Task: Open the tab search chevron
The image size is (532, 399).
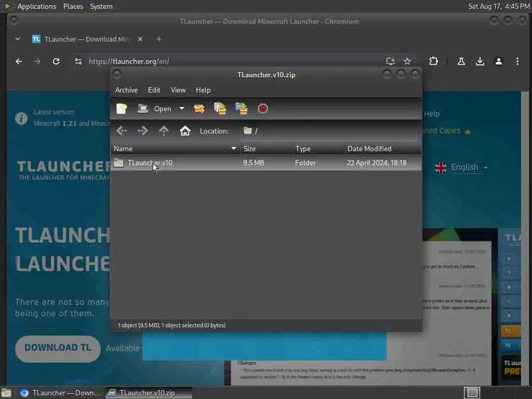Action: (18, 39)
